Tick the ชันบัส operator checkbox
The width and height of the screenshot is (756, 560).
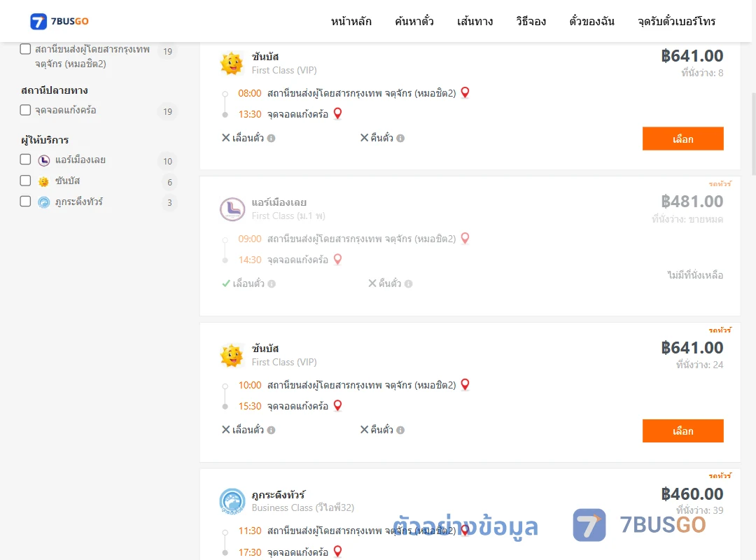coord(26,181)
